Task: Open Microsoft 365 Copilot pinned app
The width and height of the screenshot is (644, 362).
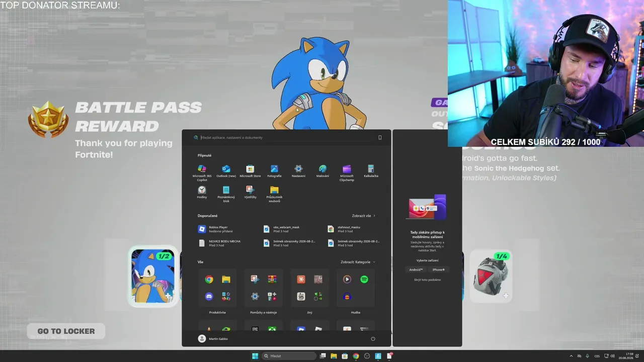Action: 202,172
